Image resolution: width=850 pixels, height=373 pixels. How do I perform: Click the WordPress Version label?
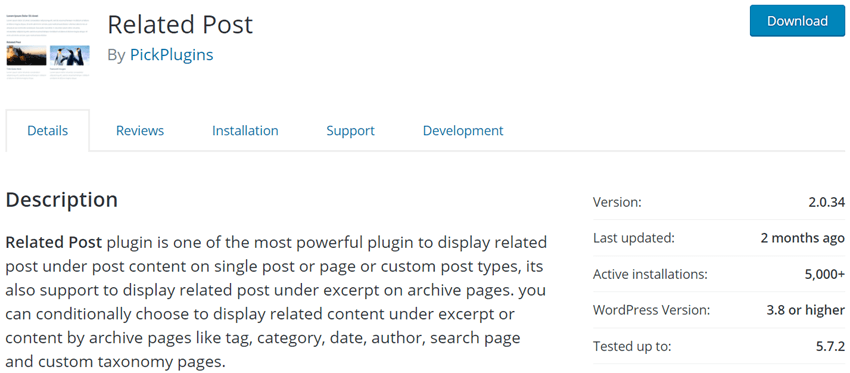[x=651, y=310]
